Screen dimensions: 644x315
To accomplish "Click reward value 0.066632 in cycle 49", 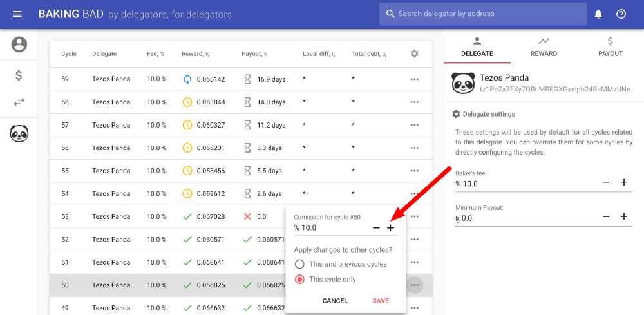I will (211, 308).
